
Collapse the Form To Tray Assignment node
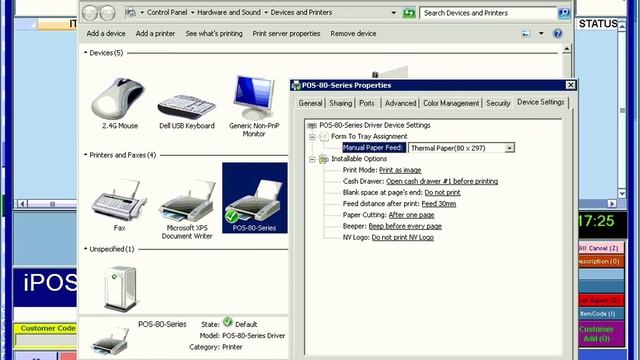pos(312,137)
